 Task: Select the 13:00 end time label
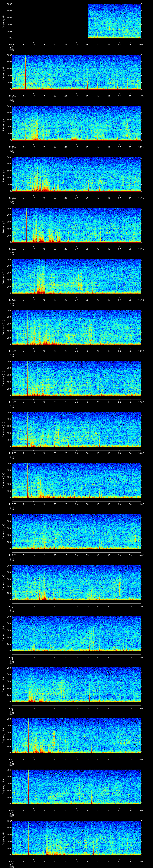(141, 198)
